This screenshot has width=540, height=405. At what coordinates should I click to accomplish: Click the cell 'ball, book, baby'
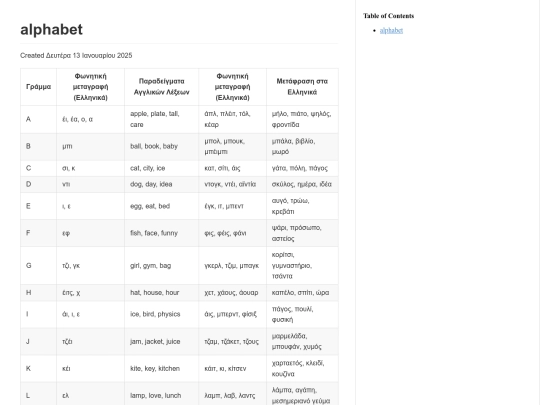(162, 146)
